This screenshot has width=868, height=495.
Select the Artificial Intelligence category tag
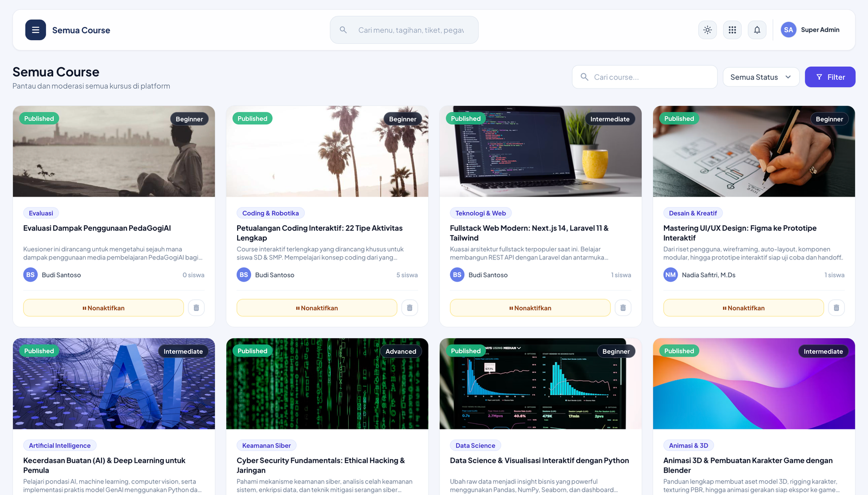60,446
